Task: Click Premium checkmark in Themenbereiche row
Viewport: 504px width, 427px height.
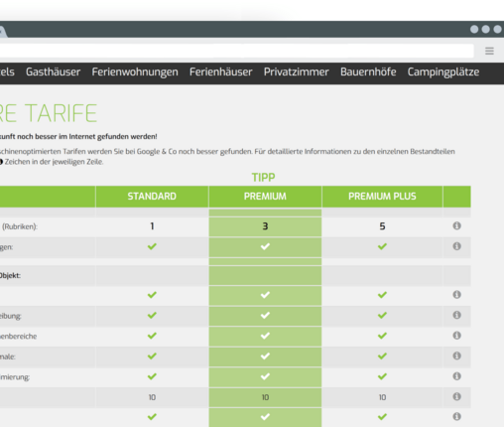Action: [x=265, y=336]
